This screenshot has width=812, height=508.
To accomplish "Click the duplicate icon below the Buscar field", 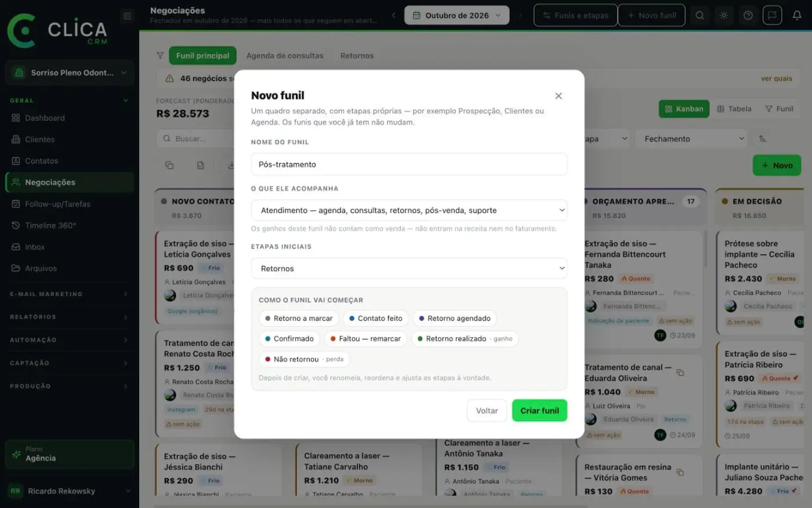I will (x=169, y=165).
